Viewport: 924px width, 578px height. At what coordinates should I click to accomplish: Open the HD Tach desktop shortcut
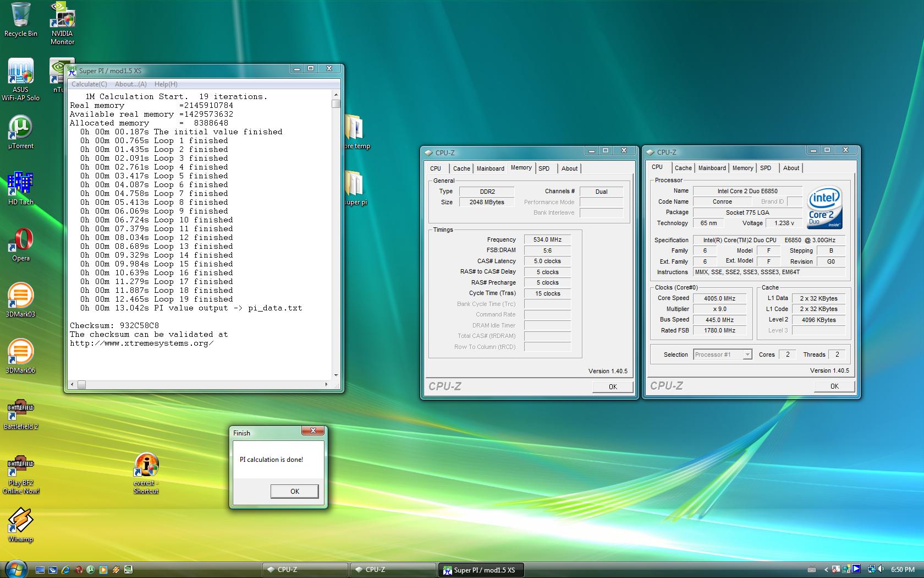click(20, 188)
